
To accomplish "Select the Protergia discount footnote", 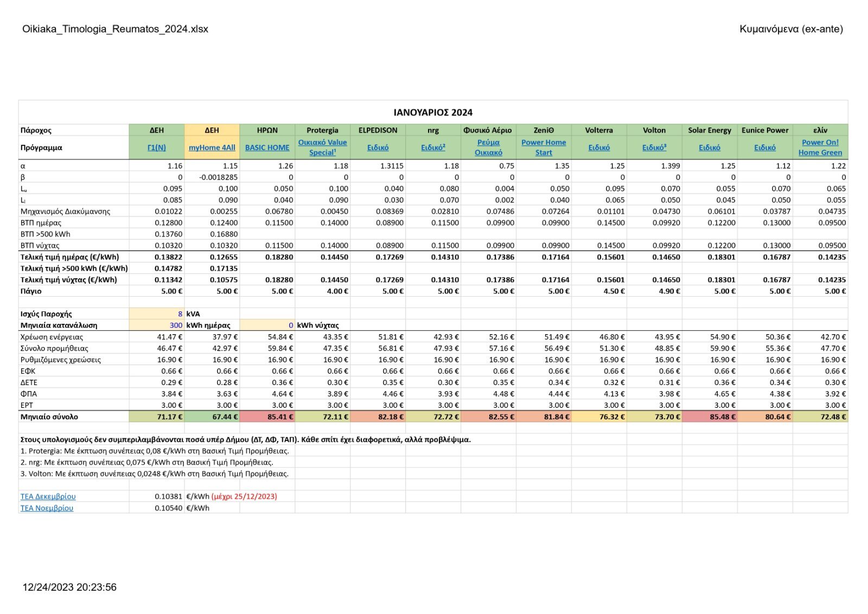I will 155,451.
